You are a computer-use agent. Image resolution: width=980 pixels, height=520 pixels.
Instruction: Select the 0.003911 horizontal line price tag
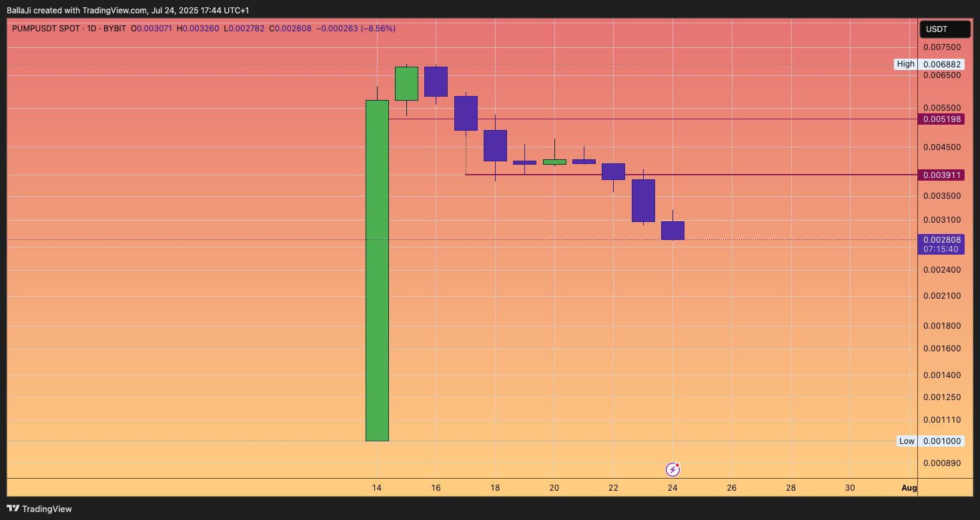pyautogui.click(x=942, y=175)
